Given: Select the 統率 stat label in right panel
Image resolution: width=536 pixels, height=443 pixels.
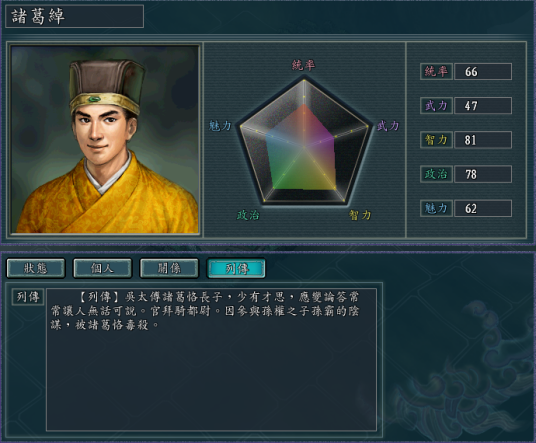Looking at the screenshot, I should pyautogui.click(x=436, y=71).
